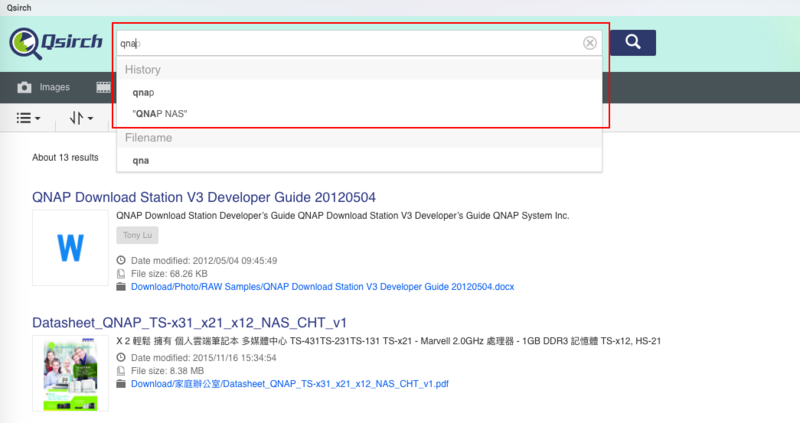Open QNAP Download Station V3 Developer Guide title

pos(204,197)
